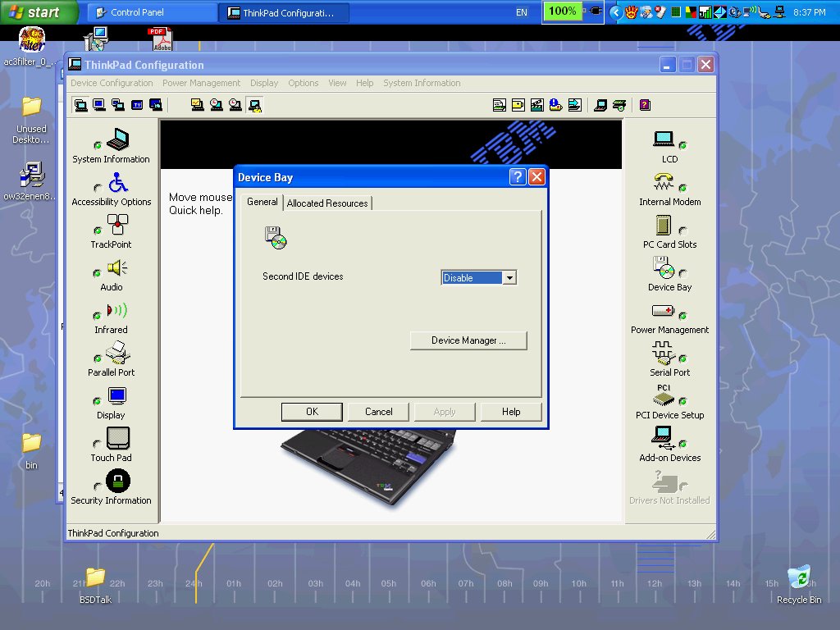The image size is (840, 630).
Task: Open the Power Management menu in menu bar
Action: 202,83
